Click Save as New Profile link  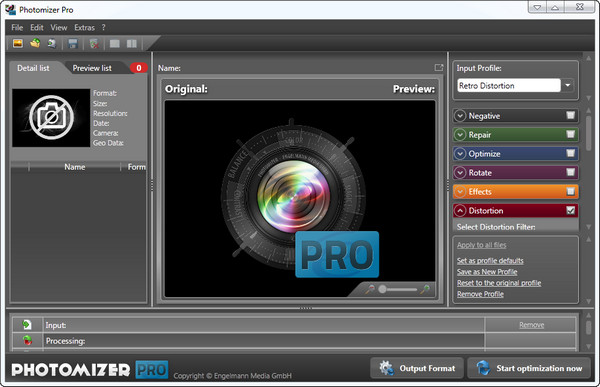[487, 272]
